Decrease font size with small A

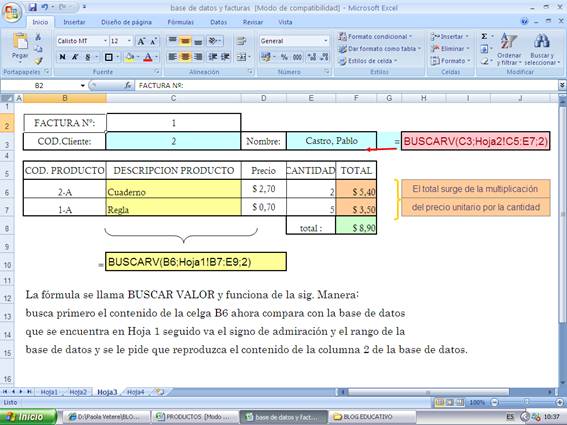pos(153,41)
